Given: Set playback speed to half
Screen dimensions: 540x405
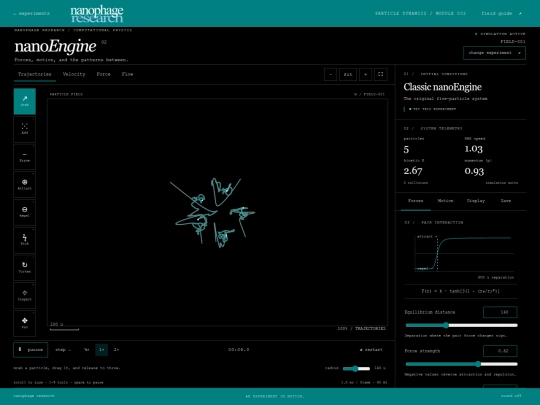Looking at the screenshot, I should pos(86,350).
